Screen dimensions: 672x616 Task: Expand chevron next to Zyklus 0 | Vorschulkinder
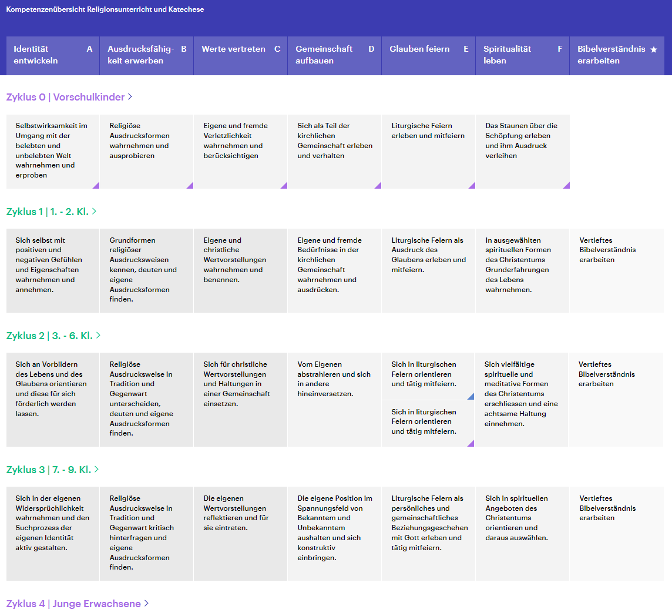[x=130, y=97]
